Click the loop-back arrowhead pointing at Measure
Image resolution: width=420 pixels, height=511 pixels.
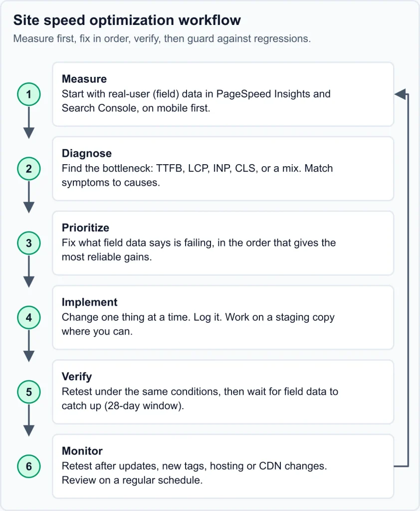400,94
